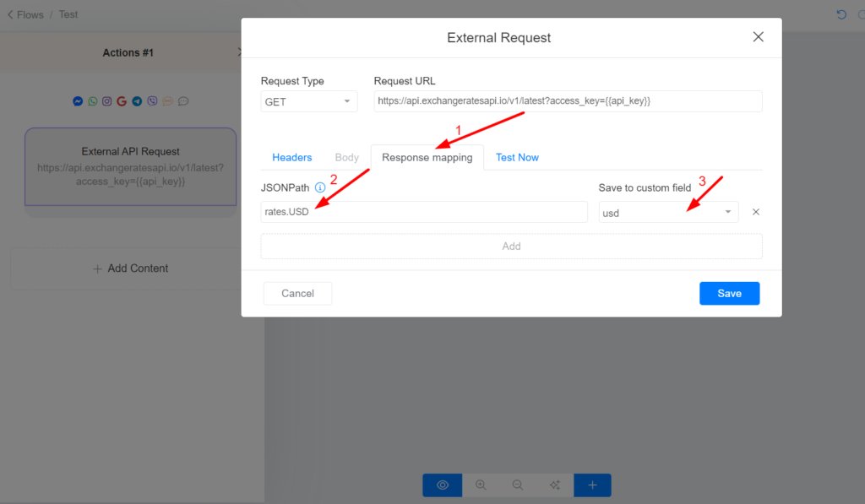Click the Request URL input field
865x504 pixels.
(x=569, y=101)
